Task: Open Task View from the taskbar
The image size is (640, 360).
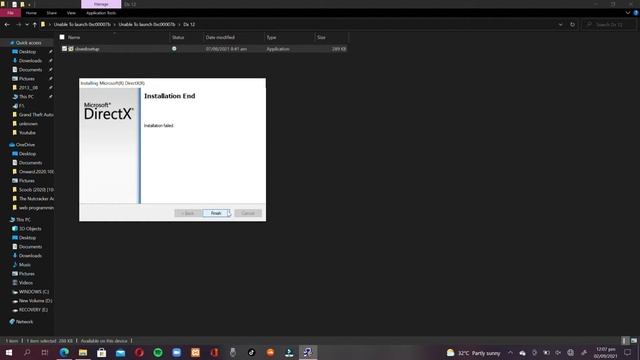Action: click(x=45, y=352)
